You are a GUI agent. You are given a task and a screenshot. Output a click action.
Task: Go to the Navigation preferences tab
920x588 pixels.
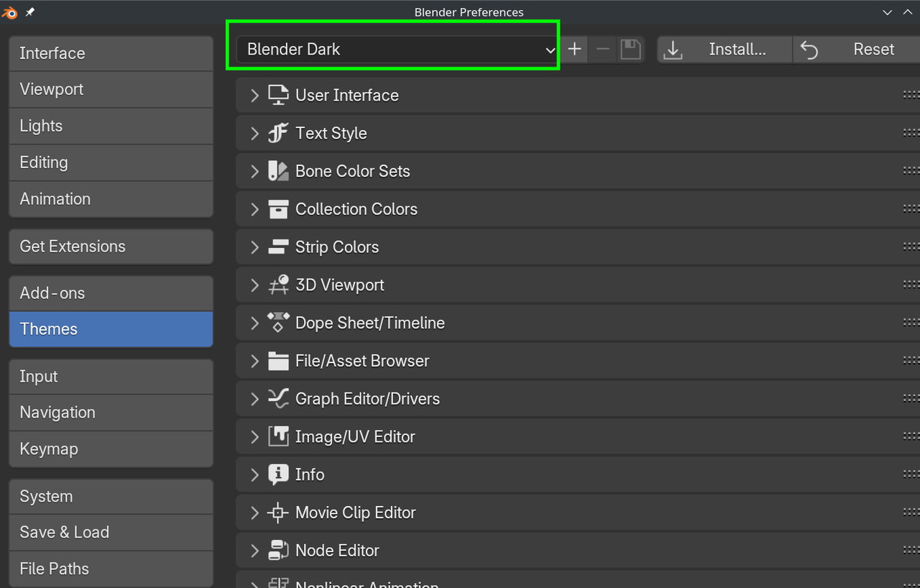coord(111,413)
